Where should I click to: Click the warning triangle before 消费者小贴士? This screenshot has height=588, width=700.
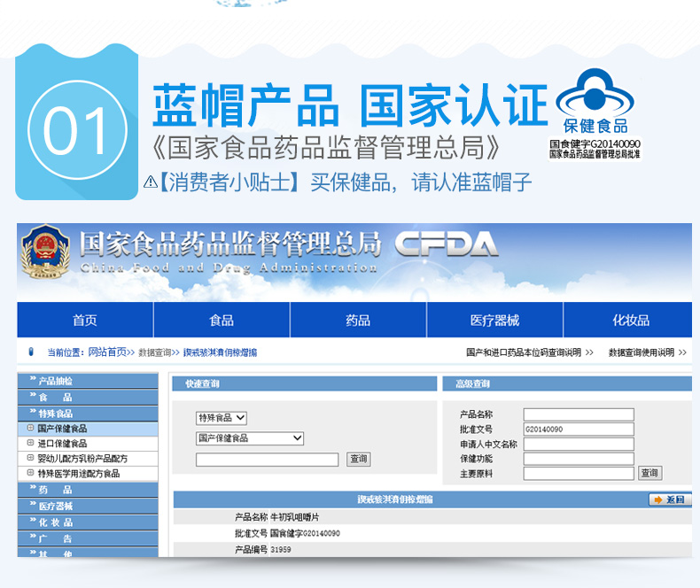[x=151, y=182]
